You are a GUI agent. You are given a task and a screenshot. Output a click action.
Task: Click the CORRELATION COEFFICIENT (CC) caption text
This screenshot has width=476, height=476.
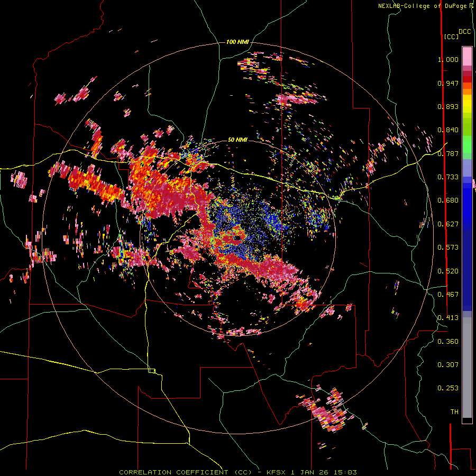186,472
